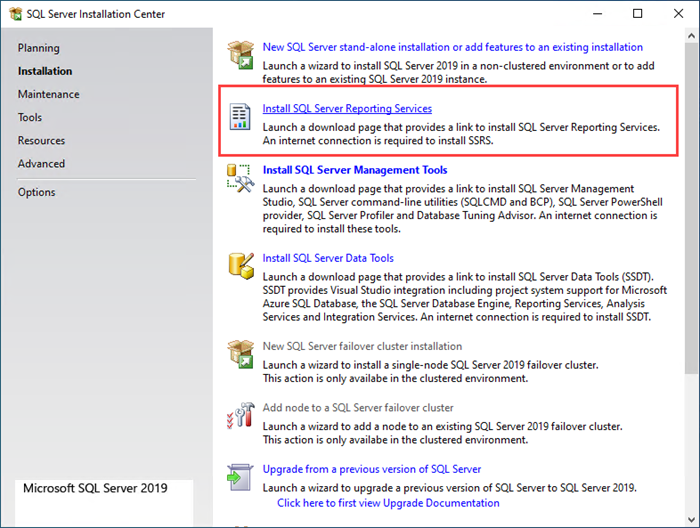Maximize the Installation Center window
700x528 pixels.
pyautogui.click(x=638, y=14)
